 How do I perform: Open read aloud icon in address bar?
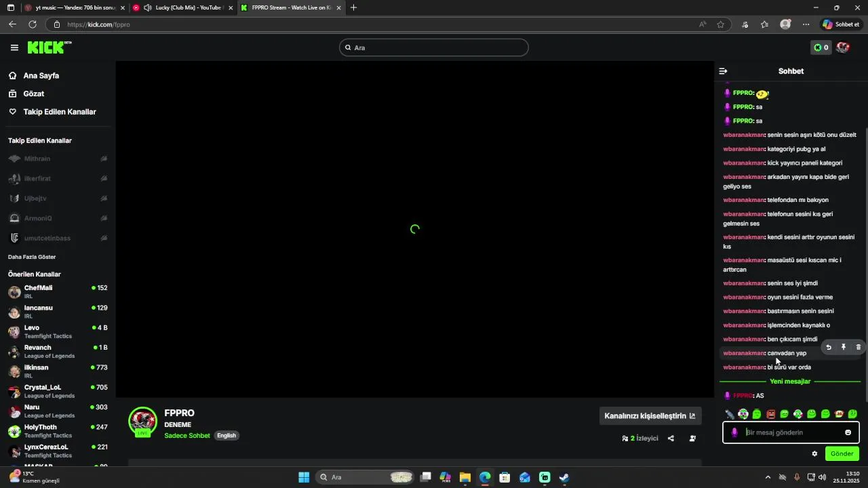pyautogui.click(x=703, y=24)
